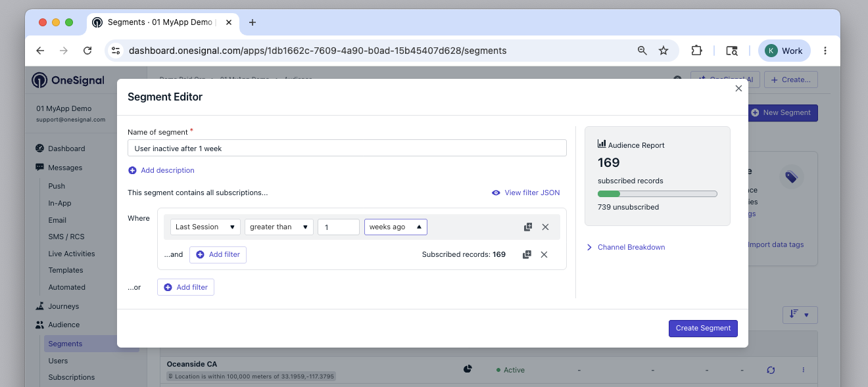Click the subscribed records progress bar
This screenshot has height=387, width=868.
coord(657,194)
